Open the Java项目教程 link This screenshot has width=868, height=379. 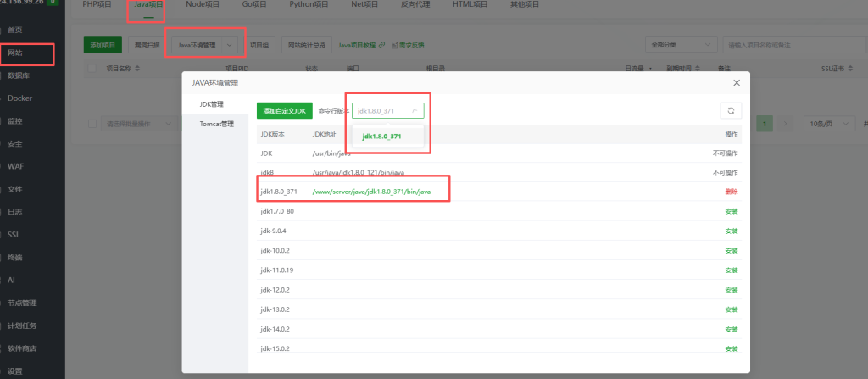tap(361, 46)
